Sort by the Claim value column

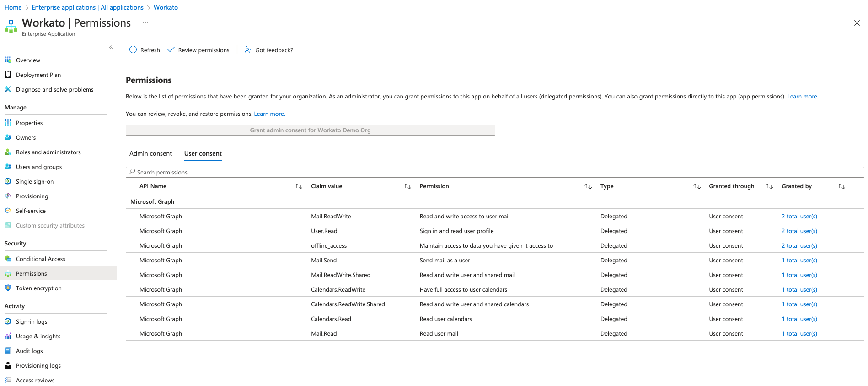(x=407, y=186)
